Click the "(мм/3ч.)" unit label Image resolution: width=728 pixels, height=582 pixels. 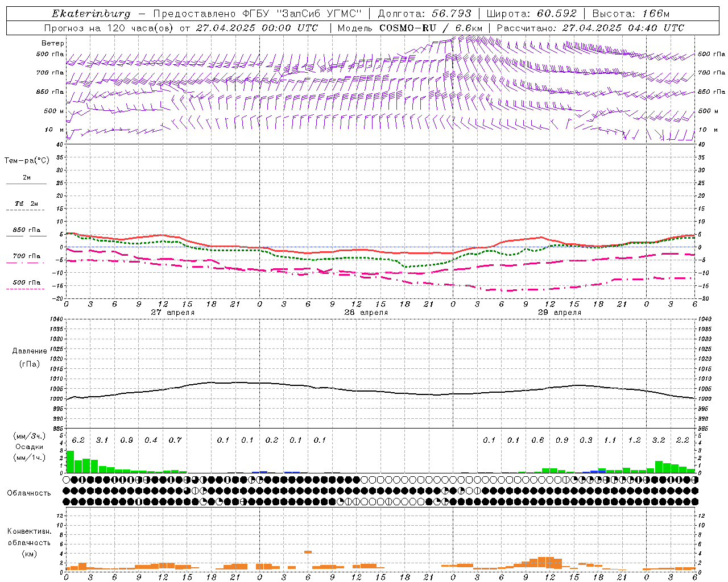coord(29,436)
